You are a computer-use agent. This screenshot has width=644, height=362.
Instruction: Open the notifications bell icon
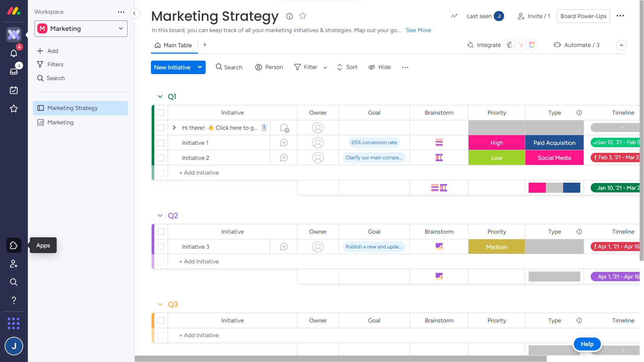(14, 53)
